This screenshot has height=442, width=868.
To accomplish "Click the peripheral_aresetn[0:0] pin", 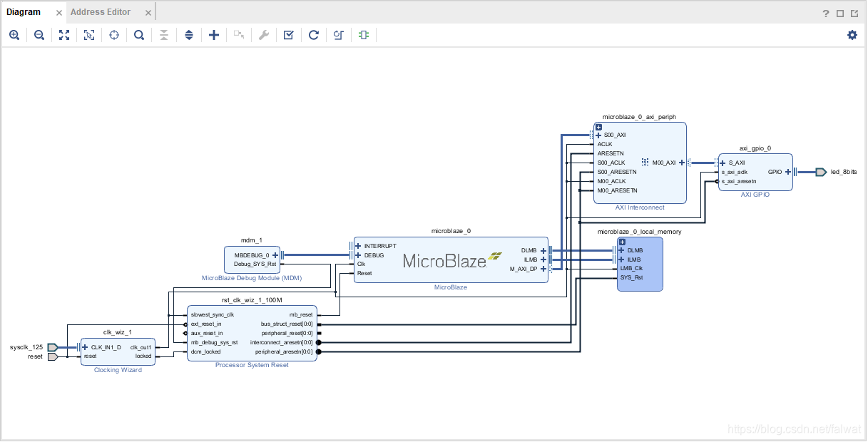I will pos(284,351).
